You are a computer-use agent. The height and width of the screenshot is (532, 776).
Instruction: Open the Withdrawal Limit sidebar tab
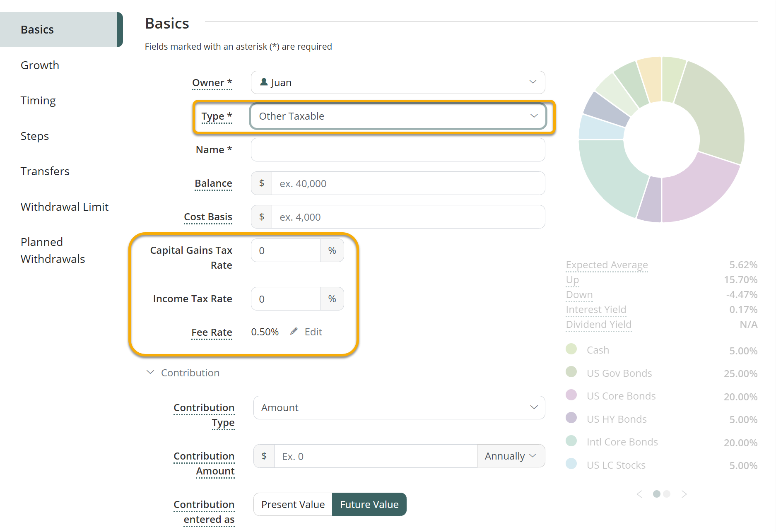click(64, 207)
